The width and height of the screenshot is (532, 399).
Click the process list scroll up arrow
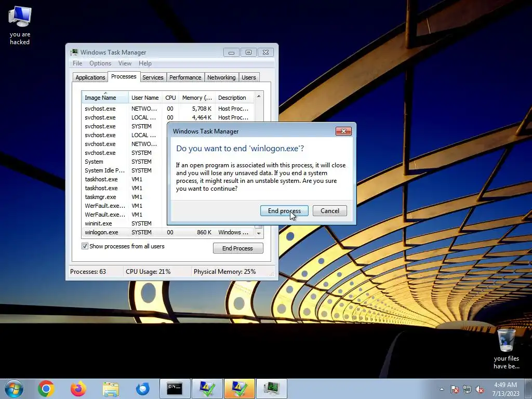[x=259, y=97]
